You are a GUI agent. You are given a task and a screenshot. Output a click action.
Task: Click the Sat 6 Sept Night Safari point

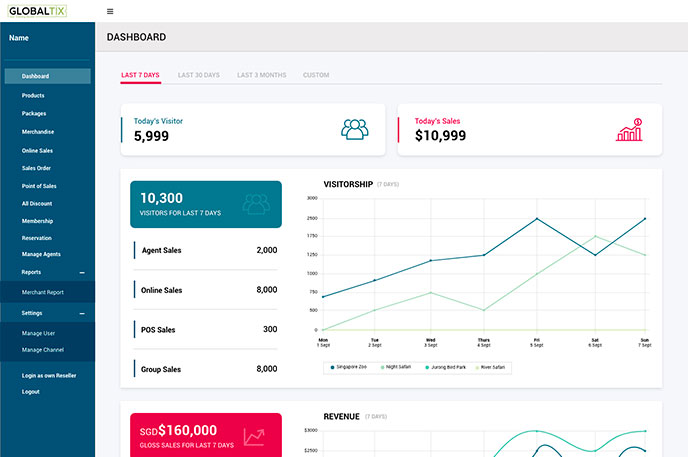pyautogui.click(x=595, y=236)
